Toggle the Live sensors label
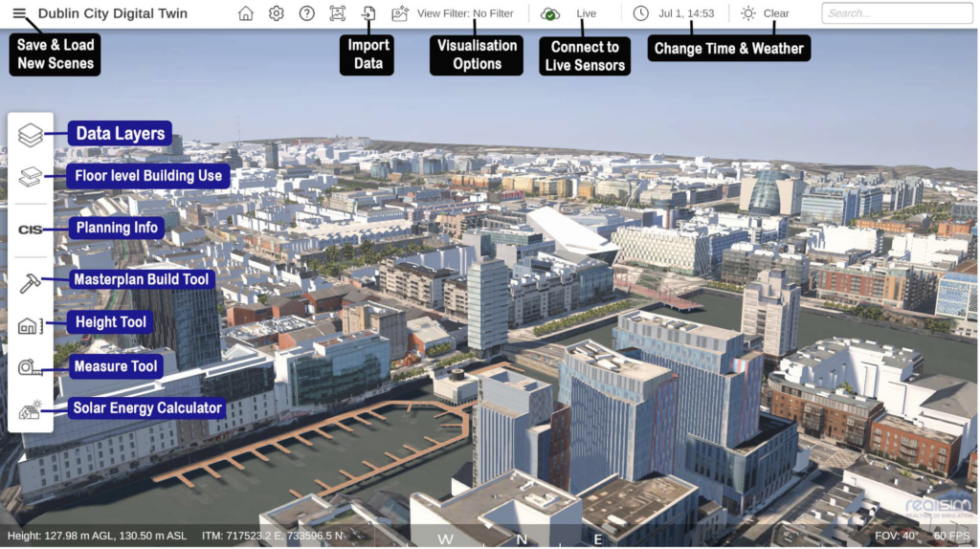This screenshot has height=549, width=980. pos(587,13)
